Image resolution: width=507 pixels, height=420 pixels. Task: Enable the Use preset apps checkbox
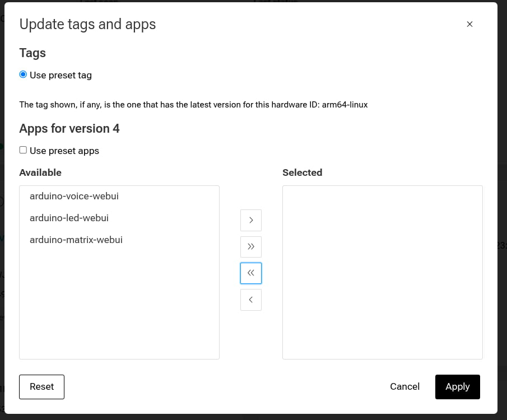coord(23,150)
